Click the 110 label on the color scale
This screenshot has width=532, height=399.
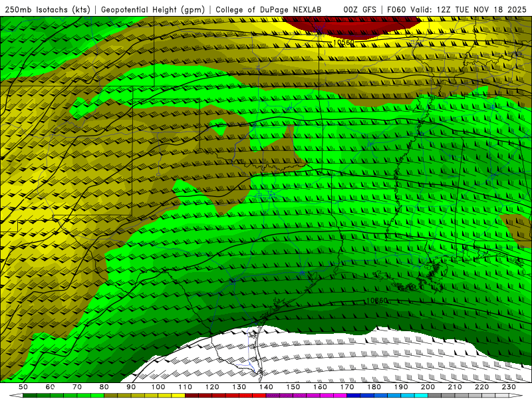point(186,387)
